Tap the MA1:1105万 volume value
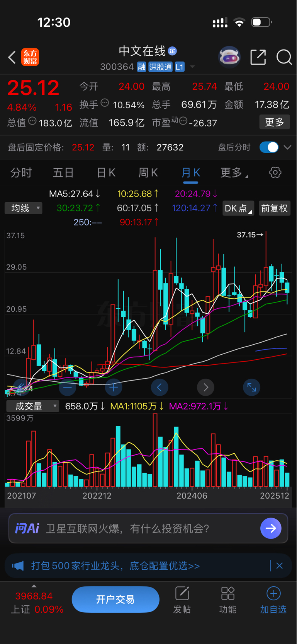This screenshot has height=644, width=297. click(x=137, y=406)
